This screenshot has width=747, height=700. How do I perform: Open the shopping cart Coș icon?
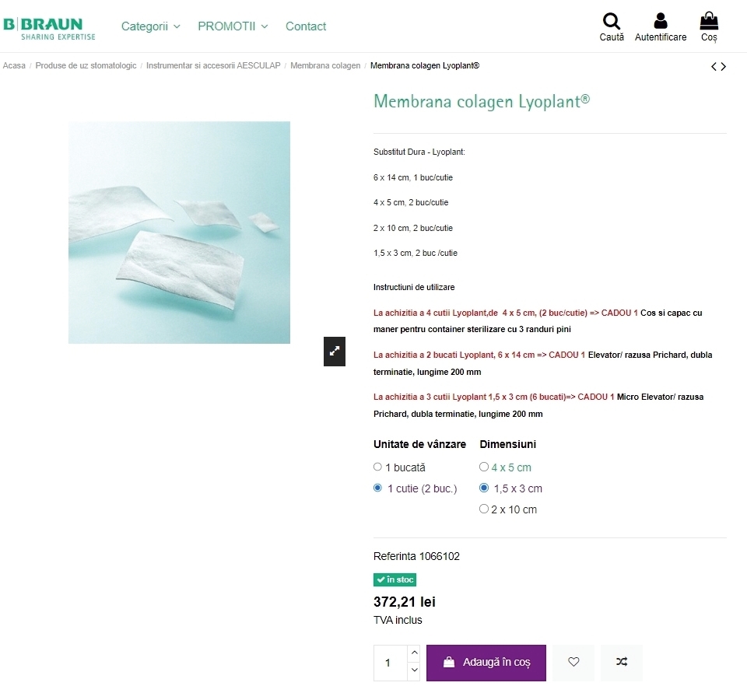point(709,21)
